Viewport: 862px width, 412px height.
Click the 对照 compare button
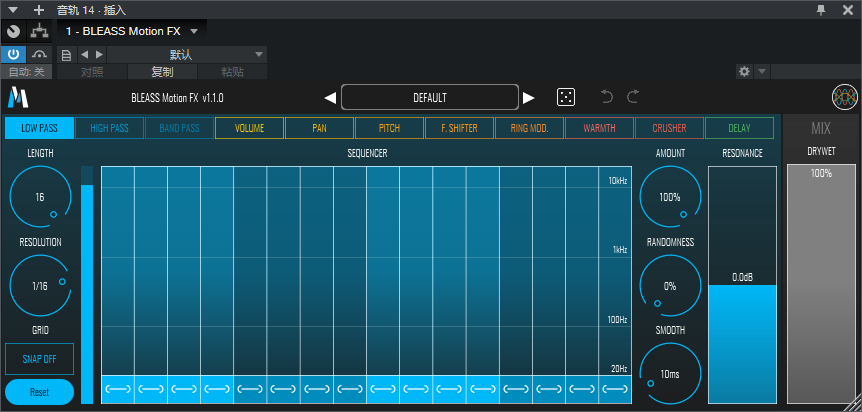click(x=92, y=72)
